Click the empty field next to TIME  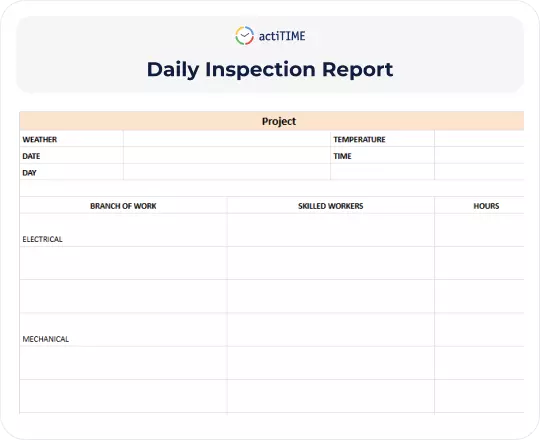coord(479,156)
